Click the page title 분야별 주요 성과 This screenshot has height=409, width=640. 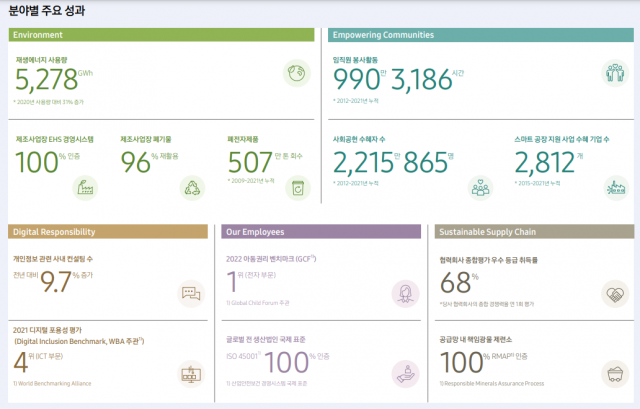(47, 11)
